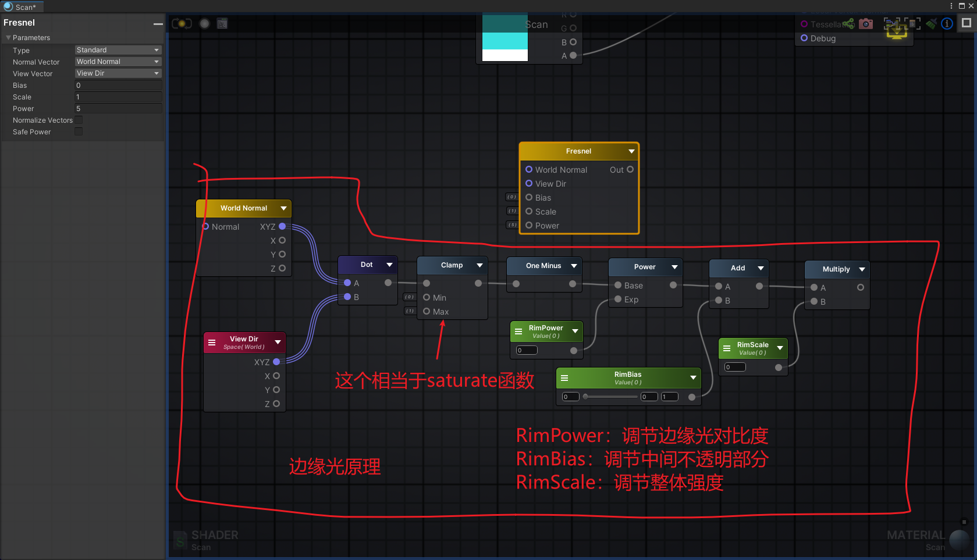Viewport: 977px width, 560px height.
Task: Select the One Minus node title
Action: (543, 266)
